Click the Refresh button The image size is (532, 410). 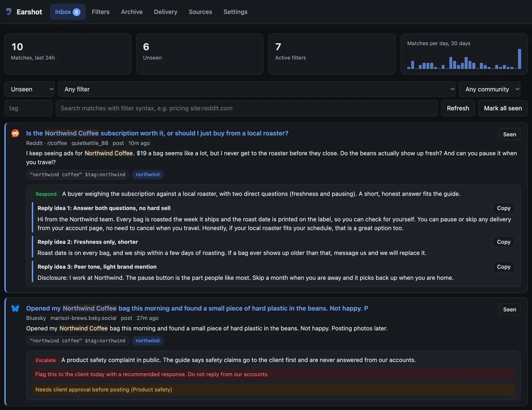tap(458, 108)
